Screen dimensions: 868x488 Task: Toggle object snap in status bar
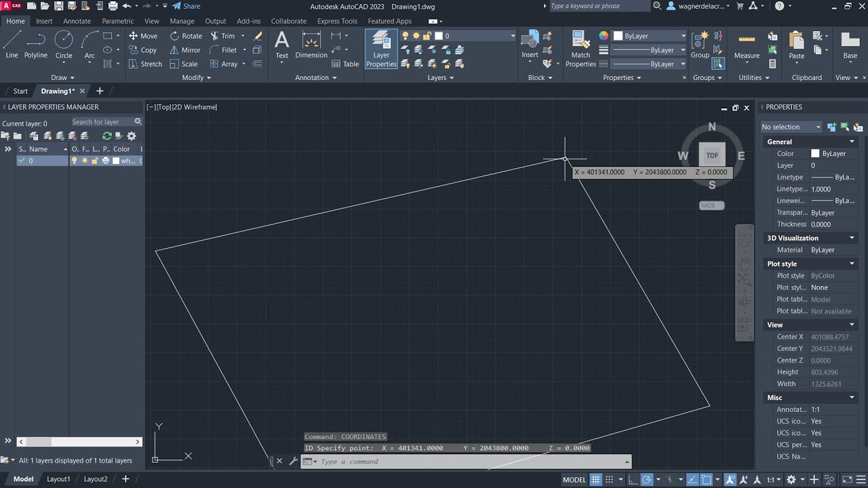point(707,479)
